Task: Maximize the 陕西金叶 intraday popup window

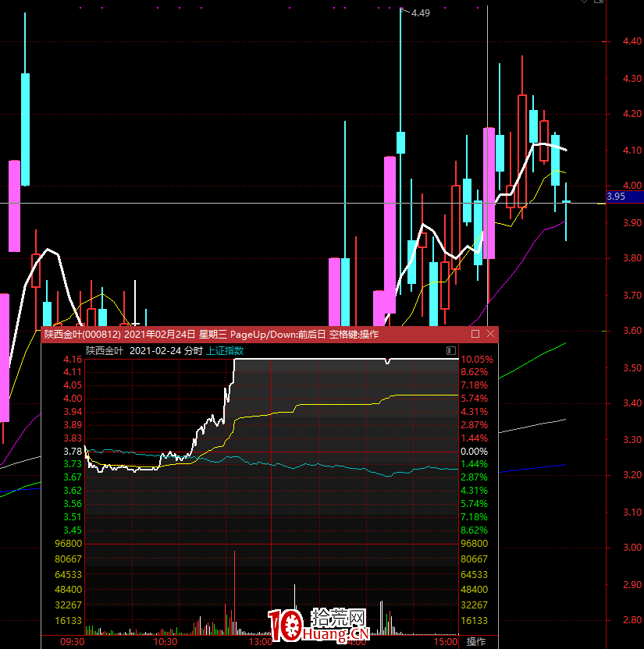Action: click(475, 334)
